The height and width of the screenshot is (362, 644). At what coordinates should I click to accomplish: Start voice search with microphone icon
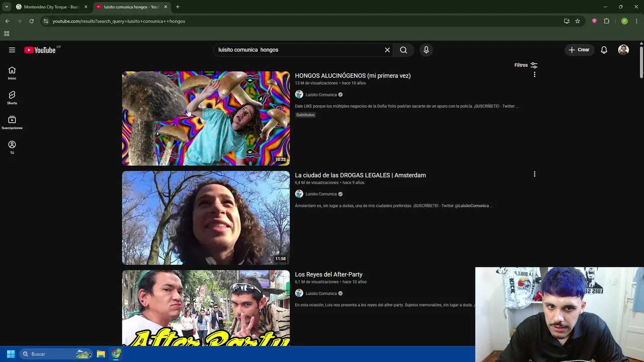pyautogui.click(x=426, y=50)
